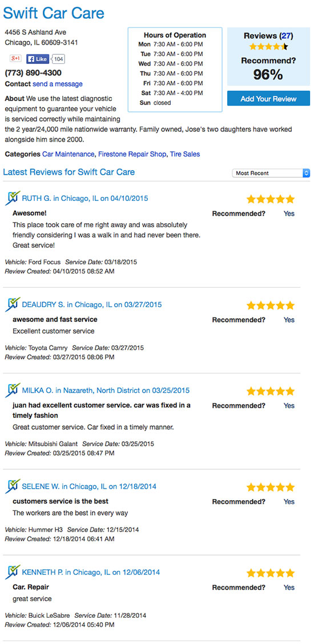Image resolution: width=314 pixels, height=644 pixels.
Task: Open MILKA O. review header link
Action: 106,391
